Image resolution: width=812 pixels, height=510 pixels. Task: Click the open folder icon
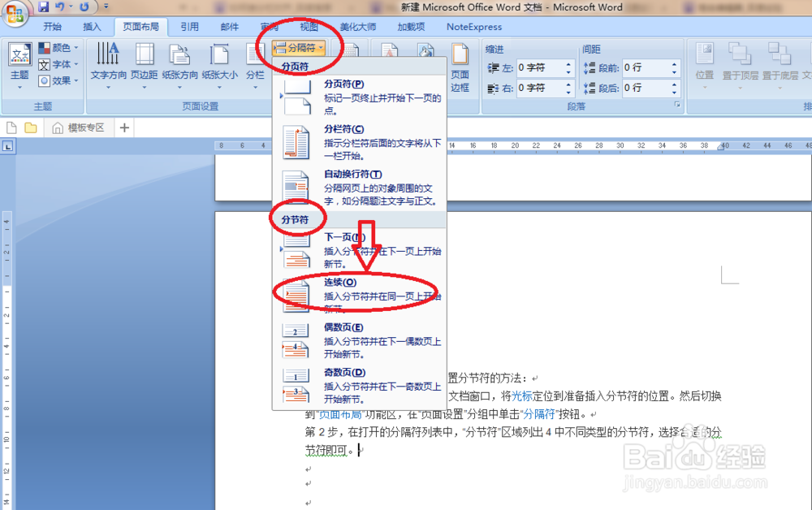click(x=31, y=127)
